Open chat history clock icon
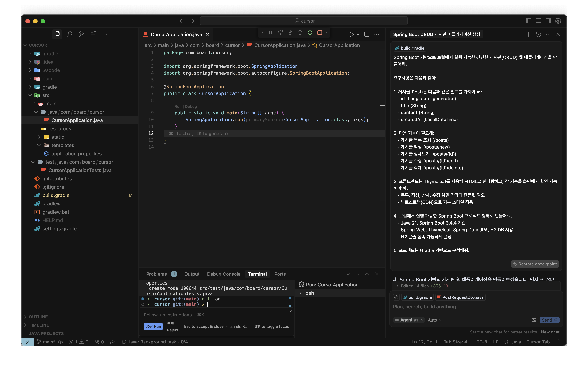The width and height of the screenshot is (588, 374). (538, 34)
